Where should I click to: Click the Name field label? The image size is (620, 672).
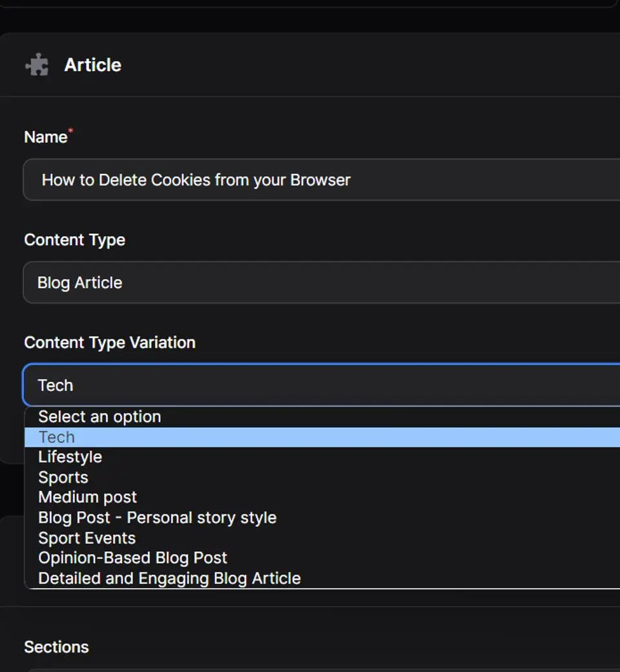[45, 137]
